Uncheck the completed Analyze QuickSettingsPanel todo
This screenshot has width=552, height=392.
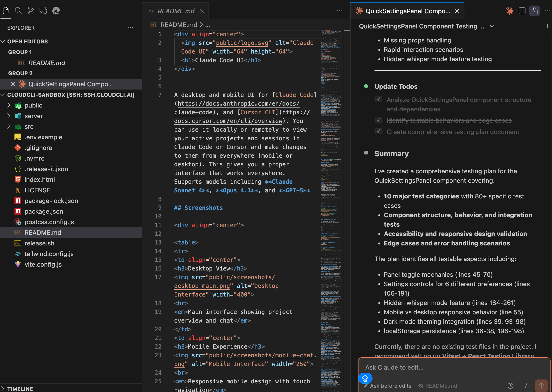(379, 99)
